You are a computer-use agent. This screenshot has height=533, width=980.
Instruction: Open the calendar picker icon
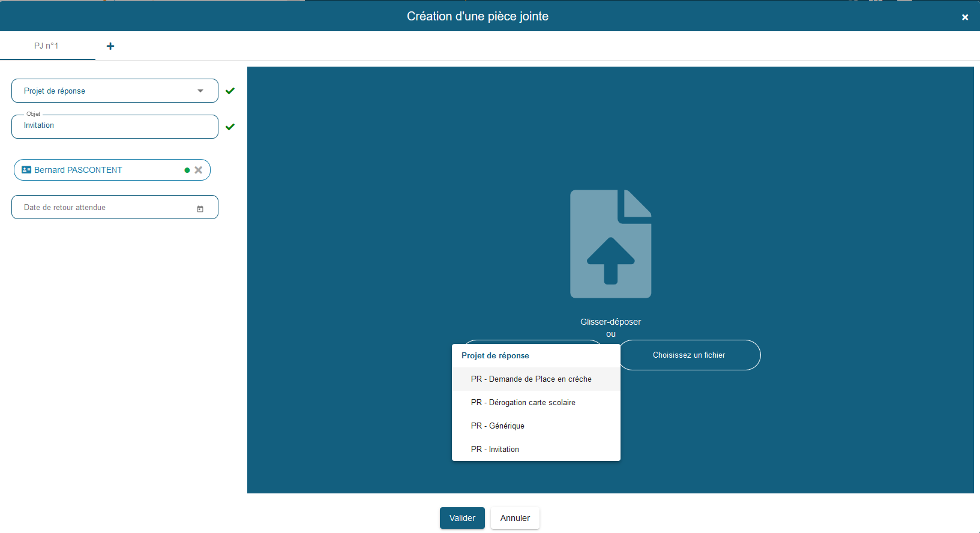point(200,208)
